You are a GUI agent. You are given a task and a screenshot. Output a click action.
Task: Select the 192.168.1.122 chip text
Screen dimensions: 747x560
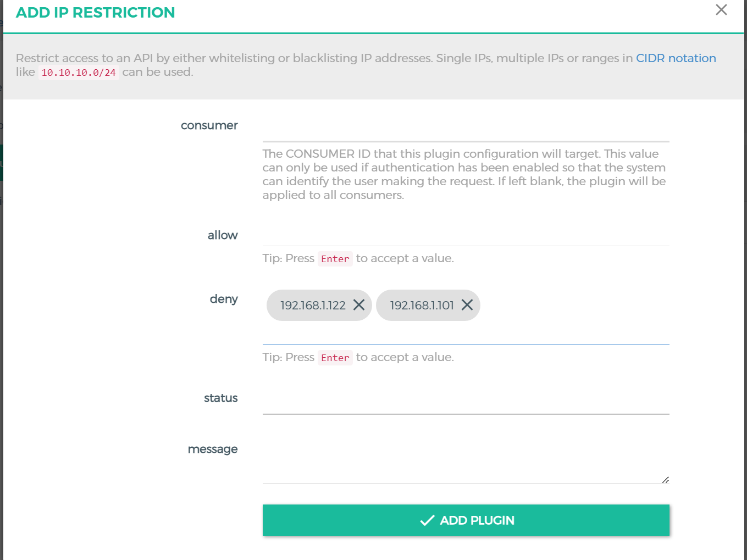pos(313,306)
